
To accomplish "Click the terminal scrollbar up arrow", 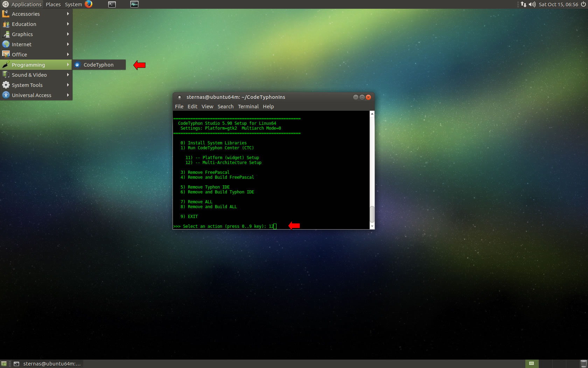I will click(372, 114).
